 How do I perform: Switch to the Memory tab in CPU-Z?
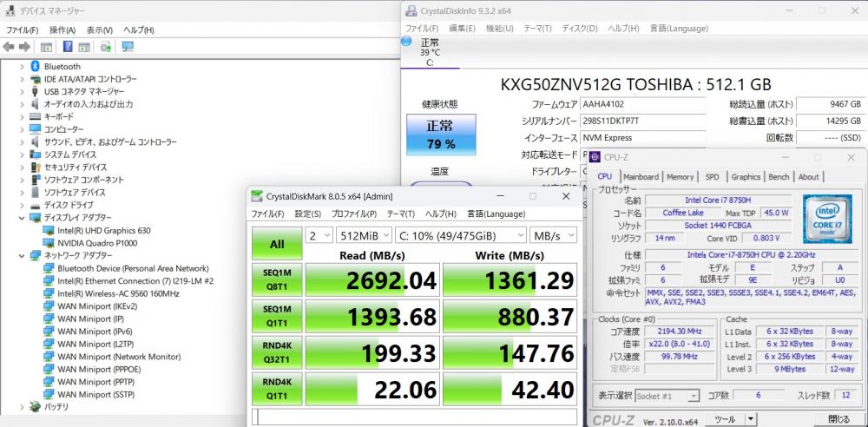coord(680,177)
